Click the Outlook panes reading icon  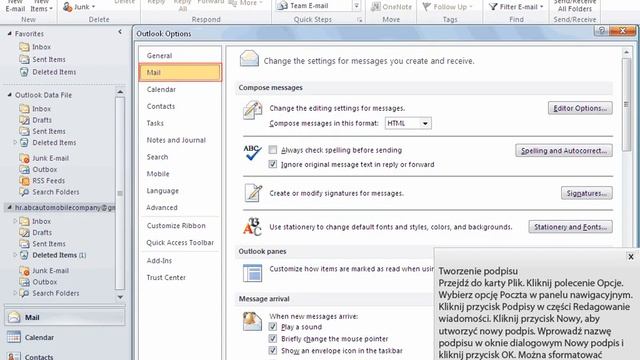[x=252, y=273]
